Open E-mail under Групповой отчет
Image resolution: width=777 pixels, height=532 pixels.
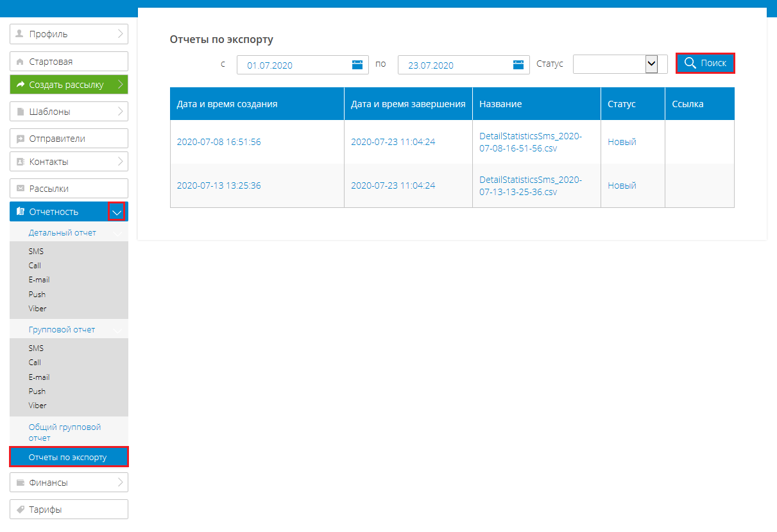point(39,377)
